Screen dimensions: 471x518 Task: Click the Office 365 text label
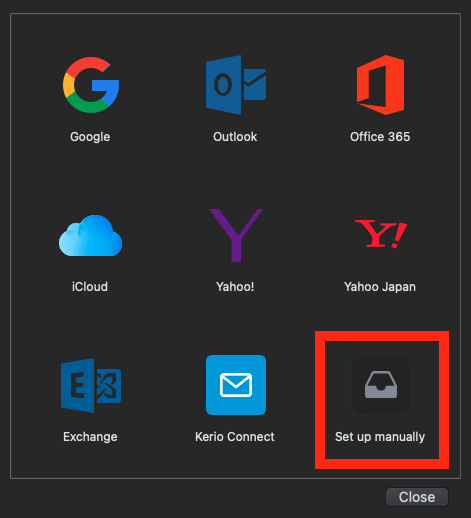click(x=380, y=137)
